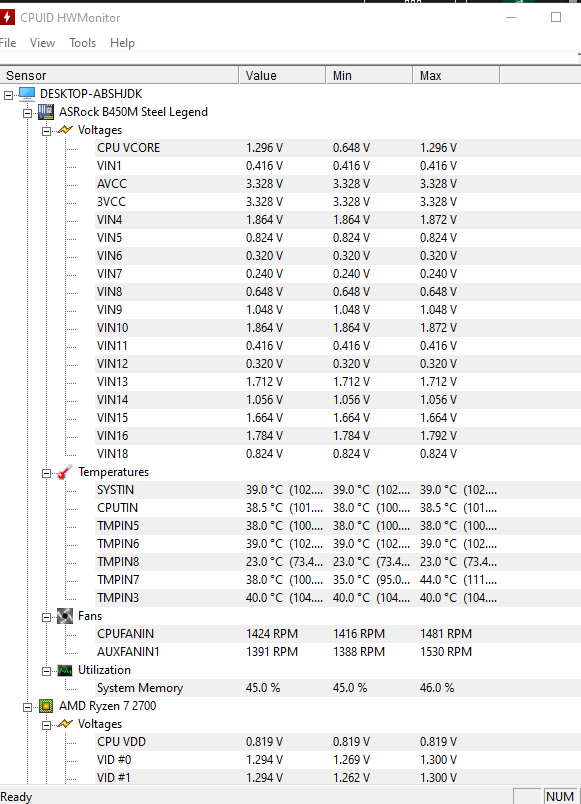The image size is (581, 804).
Task: Select the VID #0 row
Action: click(338, 760)
